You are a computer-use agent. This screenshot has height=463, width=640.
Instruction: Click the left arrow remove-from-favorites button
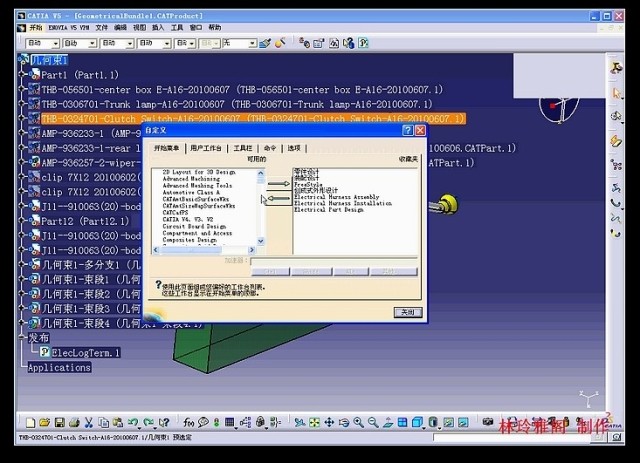point(278,199)
